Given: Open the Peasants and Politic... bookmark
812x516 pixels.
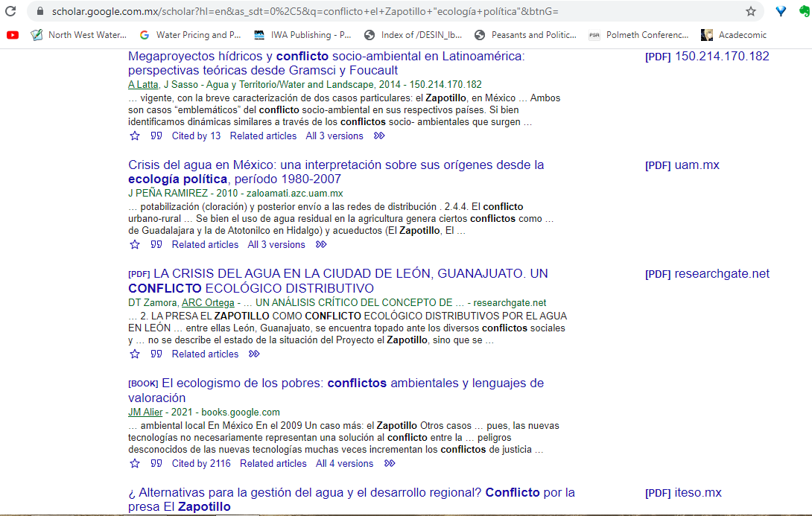Looking at the screenshot, I should click(x=525, y=35).
